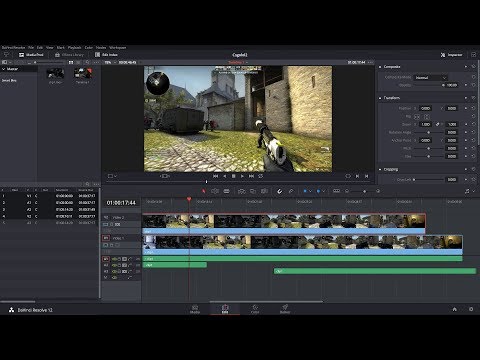Open the File menu

[x=31, y=47]
